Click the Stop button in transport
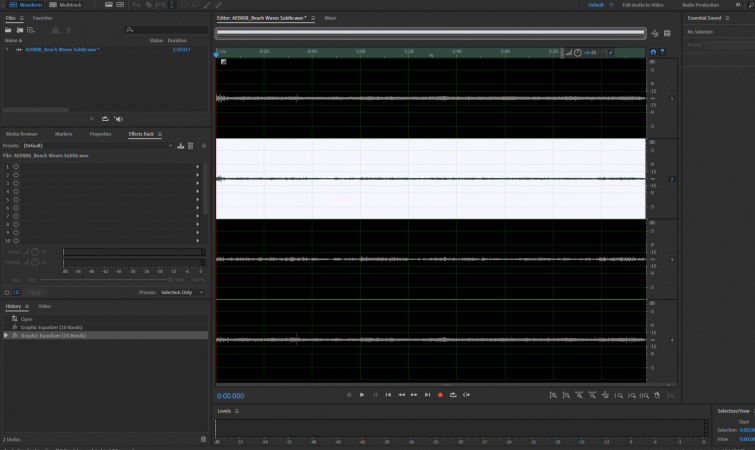The height and width of the screenshot is (450, 755). pyautogui.click(x=349, y=395)
